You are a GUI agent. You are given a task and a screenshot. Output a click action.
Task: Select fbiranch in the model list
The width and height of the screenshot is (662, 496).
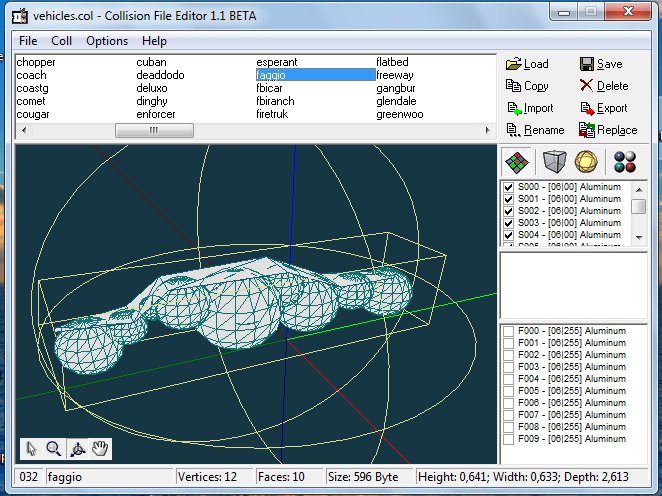pos(275,101)
